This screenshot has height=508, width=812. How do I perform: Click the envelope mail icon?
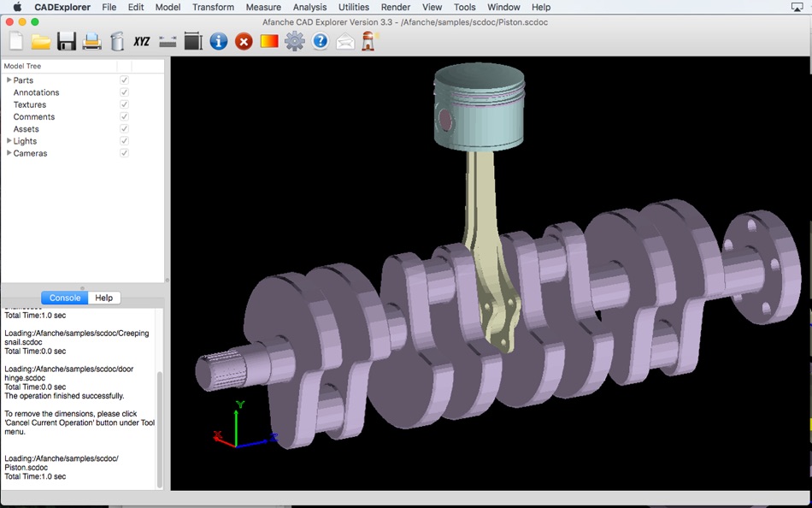[345, 41]
